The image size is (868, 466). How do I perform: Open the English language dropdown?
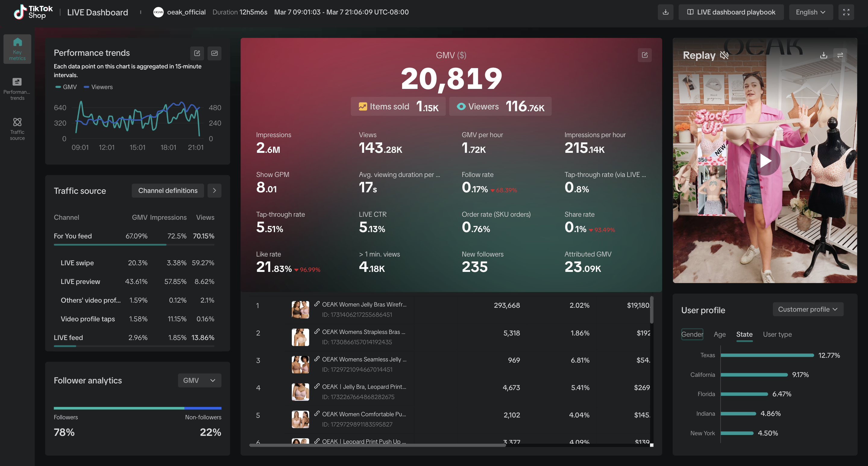point(810,12)
